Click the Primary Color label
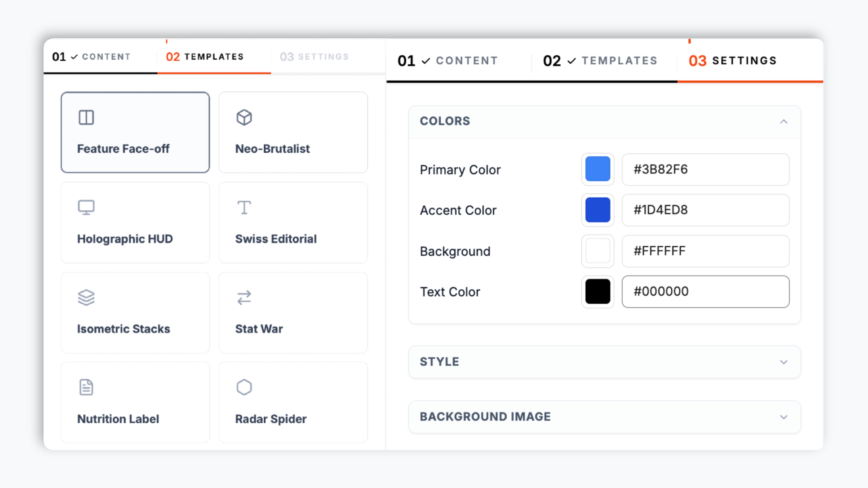 460,170
